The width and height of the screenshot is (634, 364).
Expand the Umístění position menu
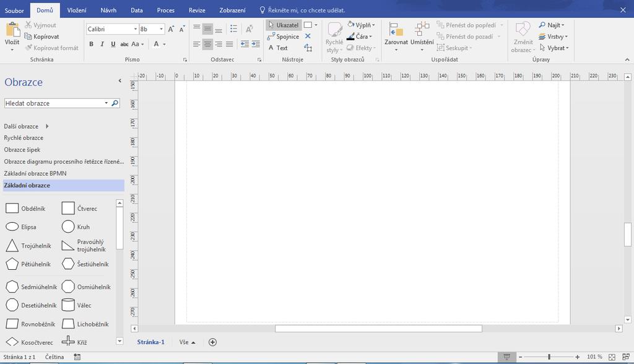[x=422, y=37]
